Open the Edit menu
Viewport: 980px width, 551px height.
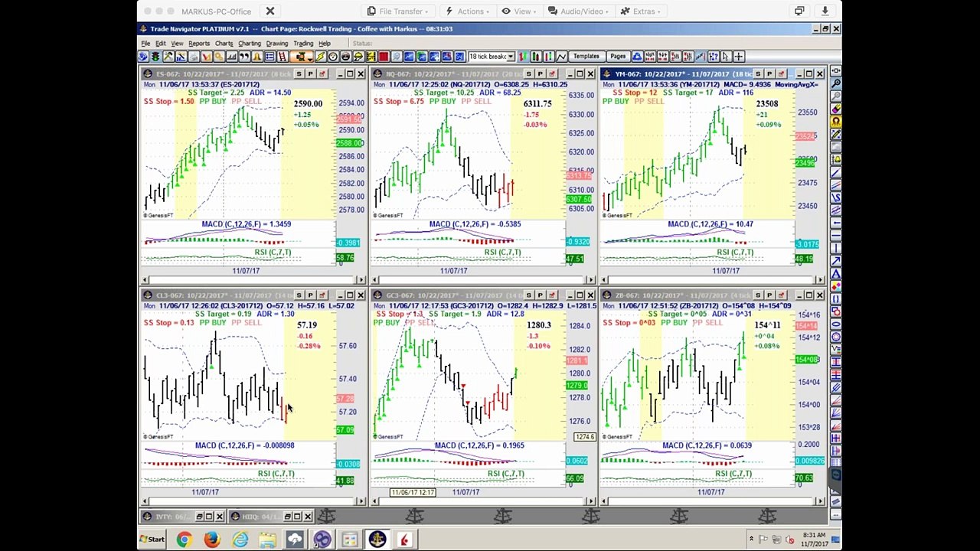click(x=161, y=44)
